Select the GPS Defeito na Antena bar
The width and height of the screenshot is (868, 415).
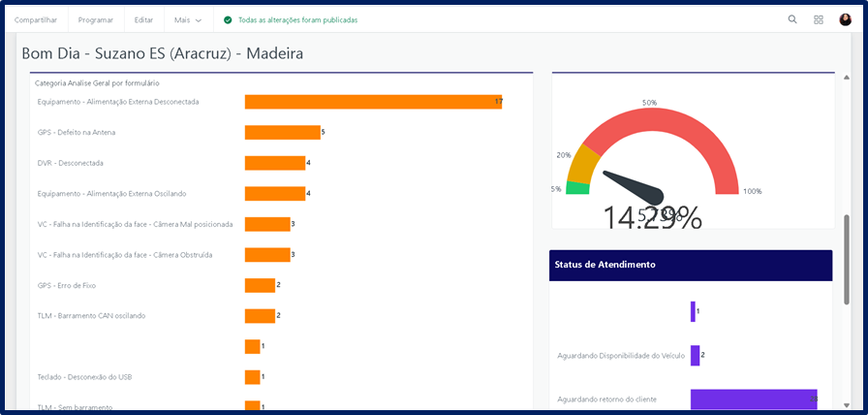pyautogui.click(x=282, y=132)
